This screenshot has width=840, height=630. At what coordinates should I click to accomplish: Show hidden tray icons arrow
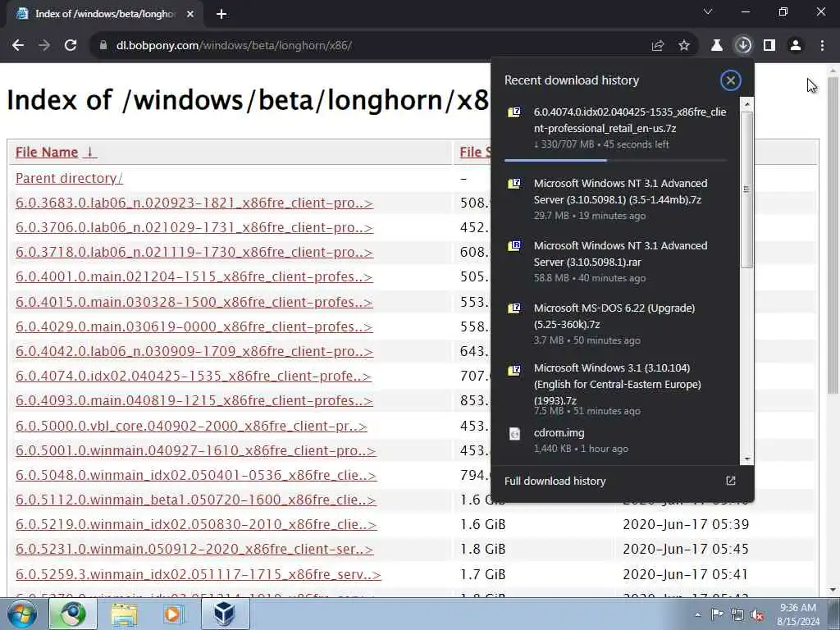click(x=697, y=614)
